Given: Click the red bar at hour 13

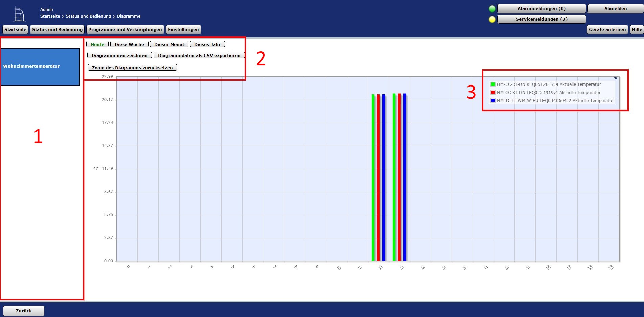Looking at the screenshot, I should [399, 177].
